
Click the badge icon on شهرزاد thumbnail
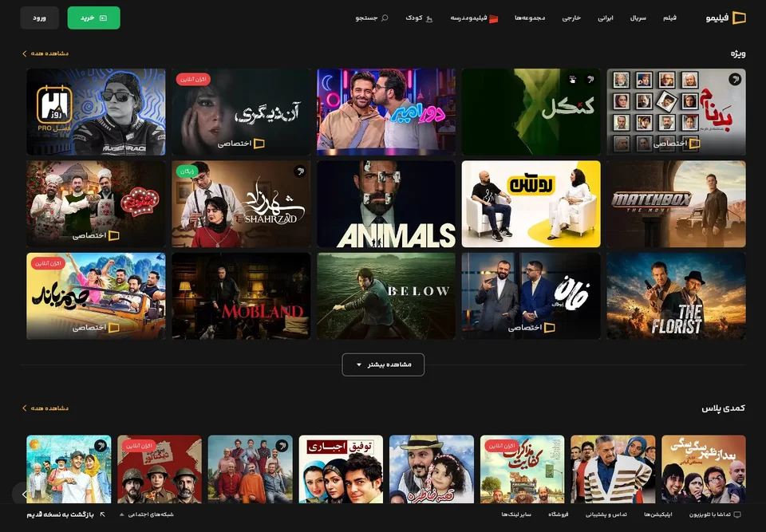click(x=300, y=171)
